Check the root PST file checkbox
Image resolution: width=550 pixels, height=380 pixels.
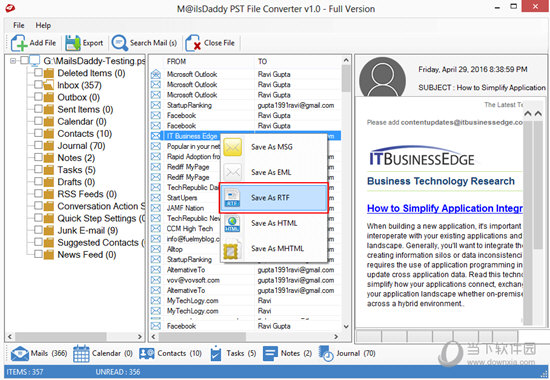coord(24,60)
